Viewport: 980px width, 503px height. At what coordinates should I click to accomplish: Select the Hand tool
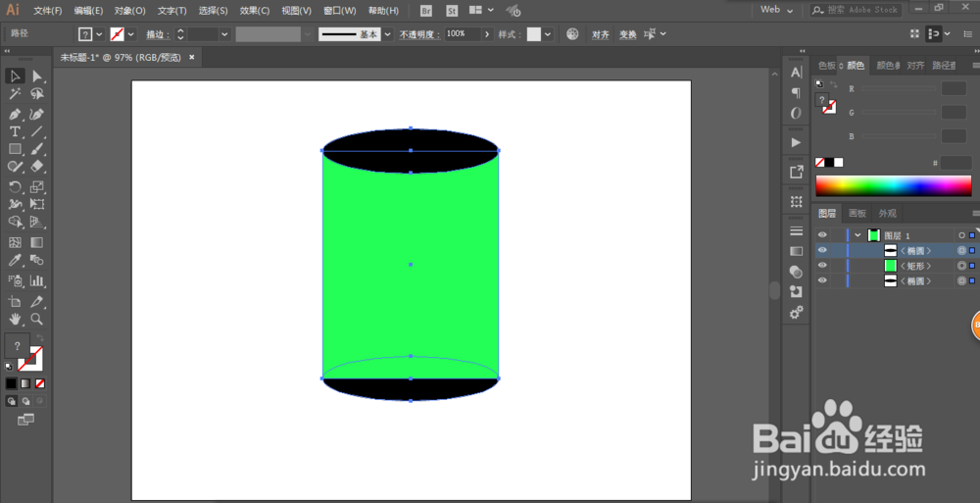(x=15, y=319)
